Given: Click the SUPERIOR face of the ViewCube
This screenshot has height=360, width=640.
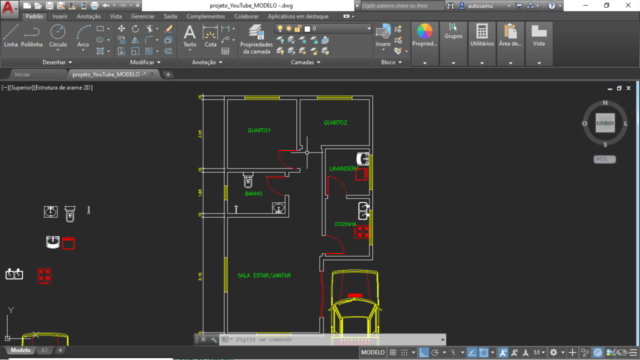Looking at the screenshot, I should [x=605, y=123].
